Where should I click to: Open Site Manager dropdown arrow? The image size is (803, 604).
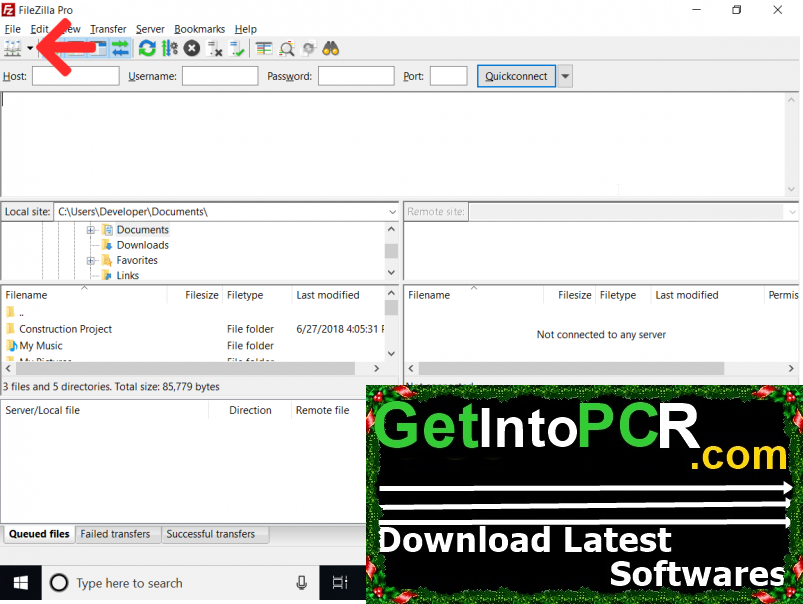30,49
